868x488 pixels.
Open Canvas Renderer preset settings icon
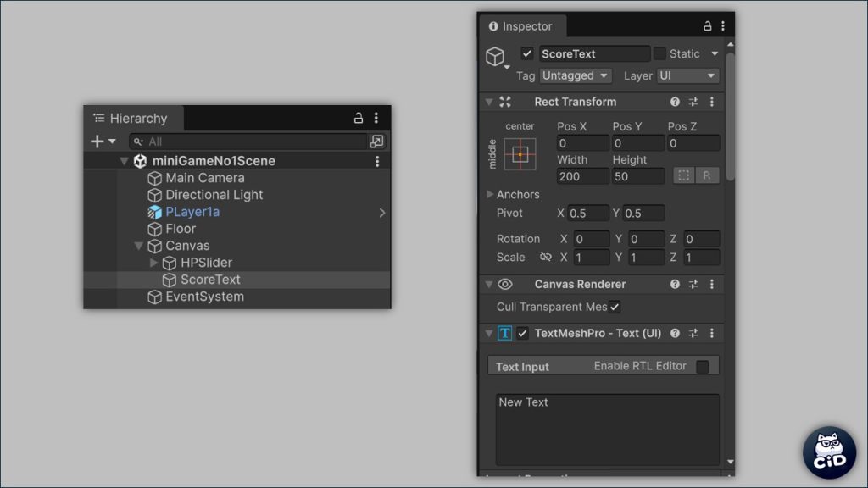tap(693, 285)
